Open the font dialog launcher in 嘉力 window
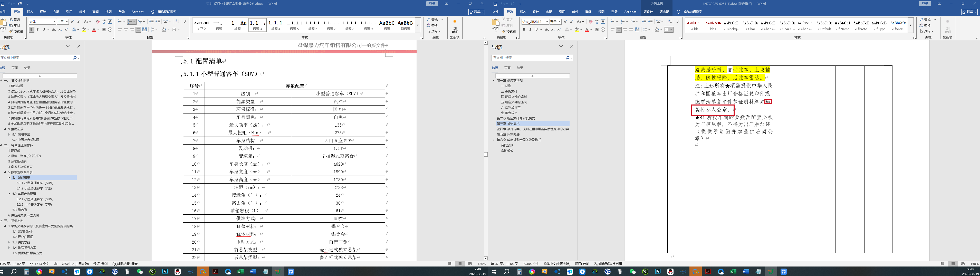Viewport: 980px width, 276px height. coord(113,38)
